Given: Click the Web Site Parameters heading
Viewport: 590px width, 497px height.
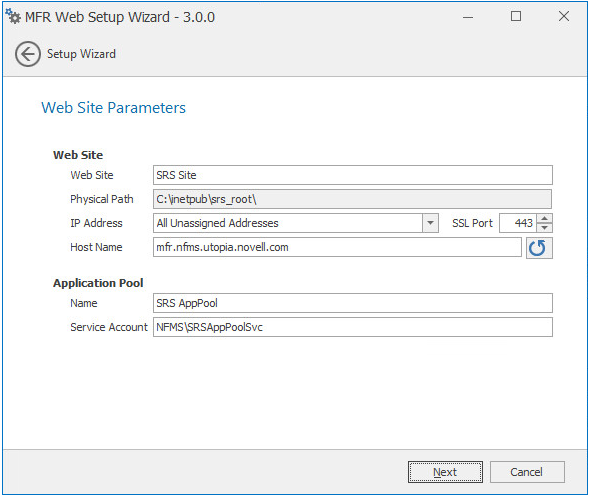Looking at the screenshot, I should (113, 108).
